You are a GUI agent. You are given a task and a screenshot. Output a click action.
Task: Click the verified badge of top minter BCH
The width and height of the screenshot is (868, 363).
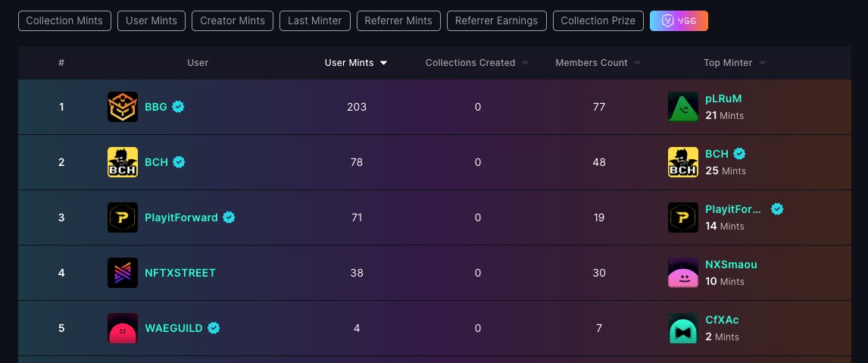click(739, 154)
